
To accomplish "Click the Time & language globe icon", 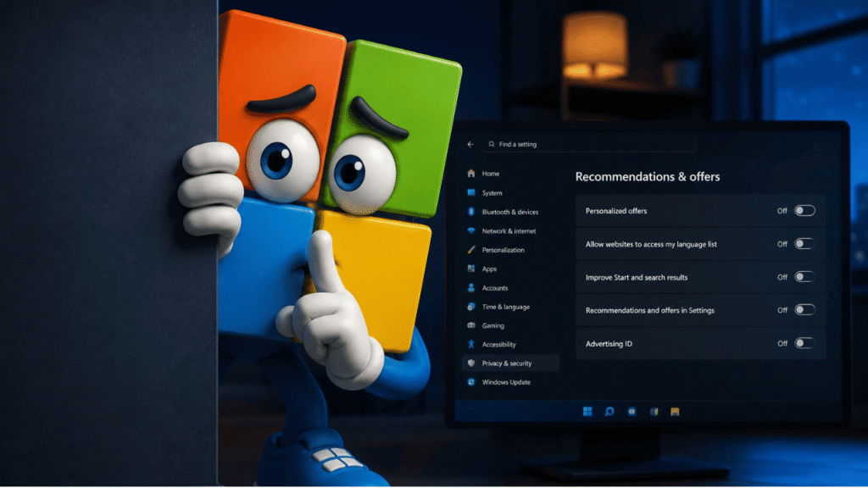I will tap(471, 307).
